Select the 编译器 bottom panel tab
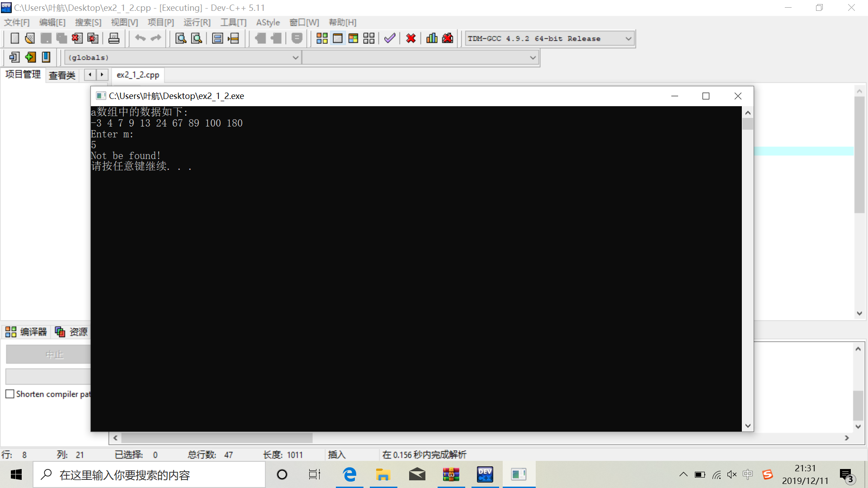The width and height of the screenshot is (868, 488). tap(27, 332)
